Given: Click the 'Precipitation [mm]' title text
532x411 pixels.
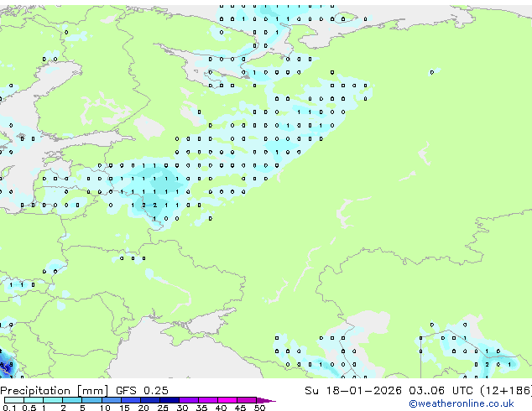Looking at the screenshot, I should pos(55,391).
